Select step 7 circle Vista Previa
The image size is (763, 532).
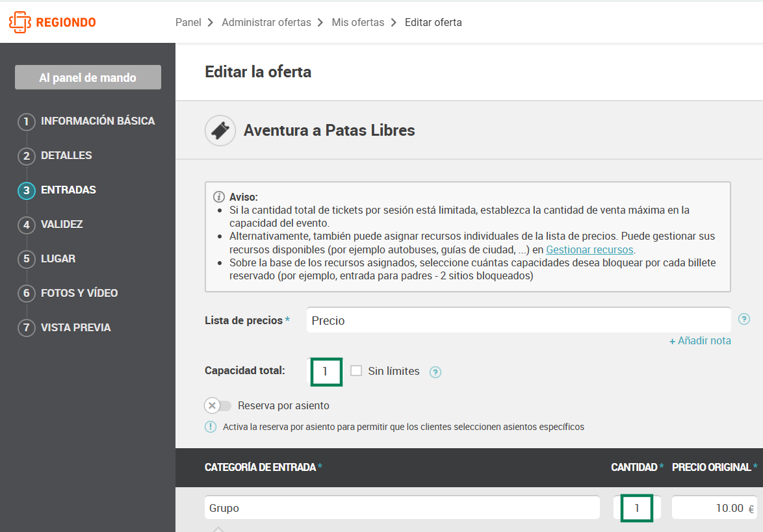[26, 328]
